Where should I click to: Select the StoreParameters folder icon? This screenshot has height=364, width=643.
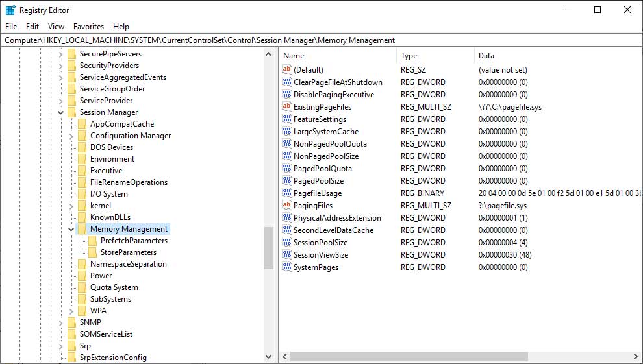92,252
